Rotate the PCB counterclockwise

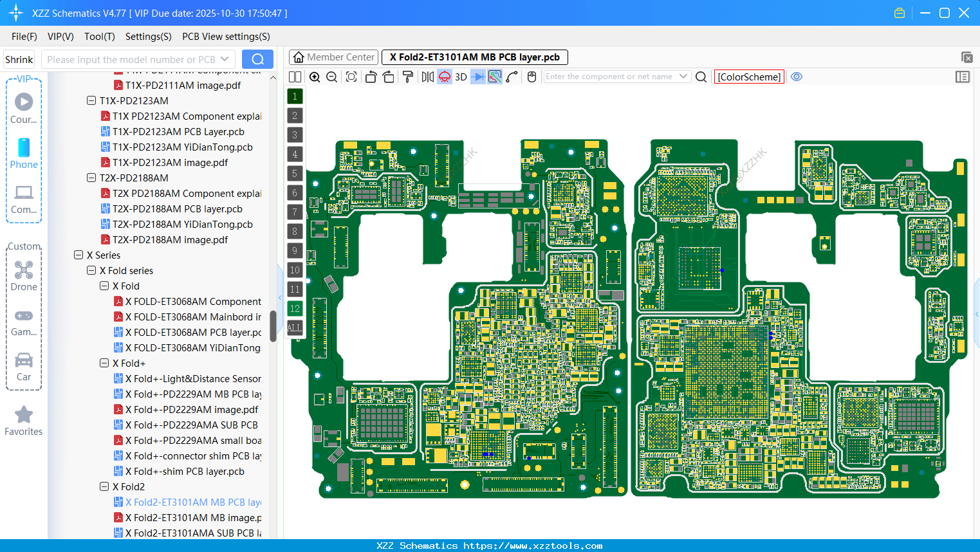[x=370, y=77]
